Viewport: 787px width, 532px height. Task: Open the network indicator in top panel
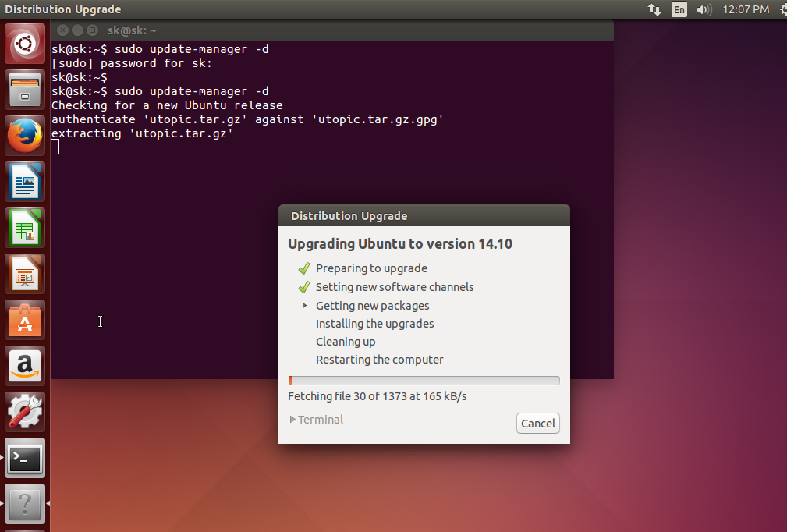(654, 9)
